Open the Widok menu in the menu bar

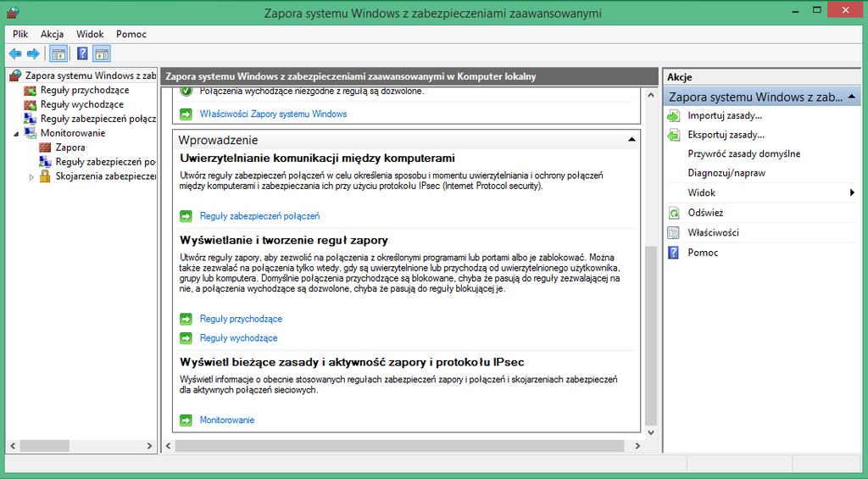(90, 34)
